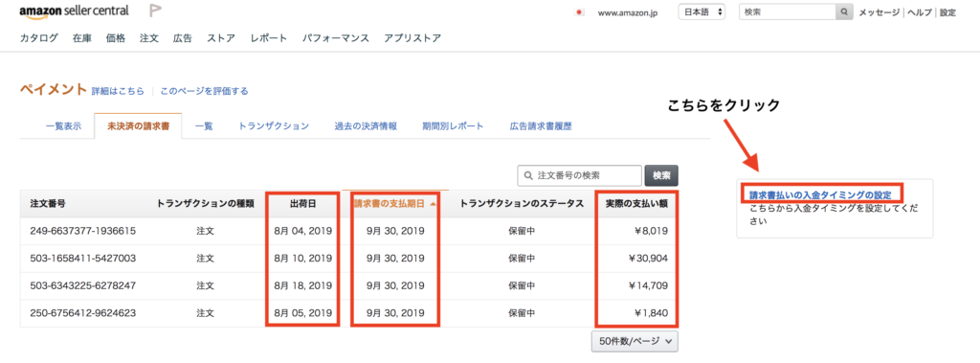Screen dimensions: 980x363
Task: Click the ペイメント page heading
Action: (x=54, y=89)
